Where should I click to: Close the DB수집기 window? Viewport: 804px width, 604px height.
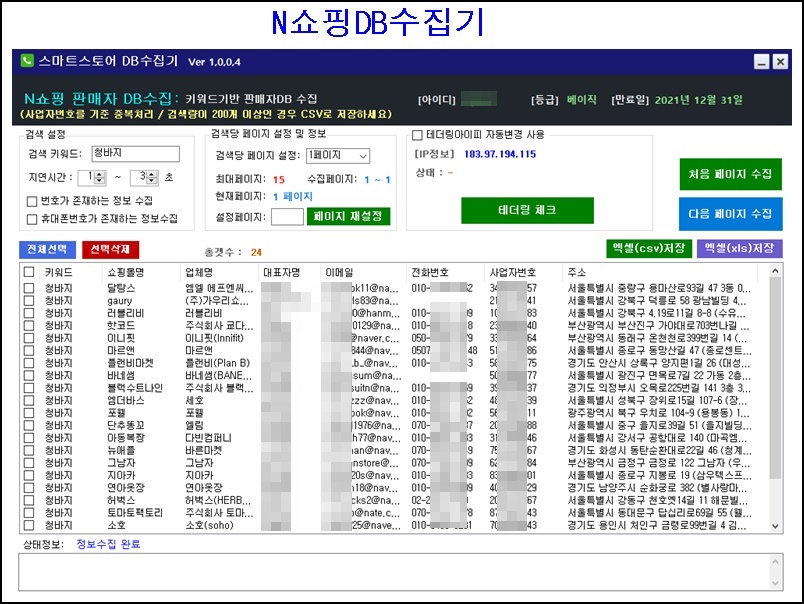(779, 62)
